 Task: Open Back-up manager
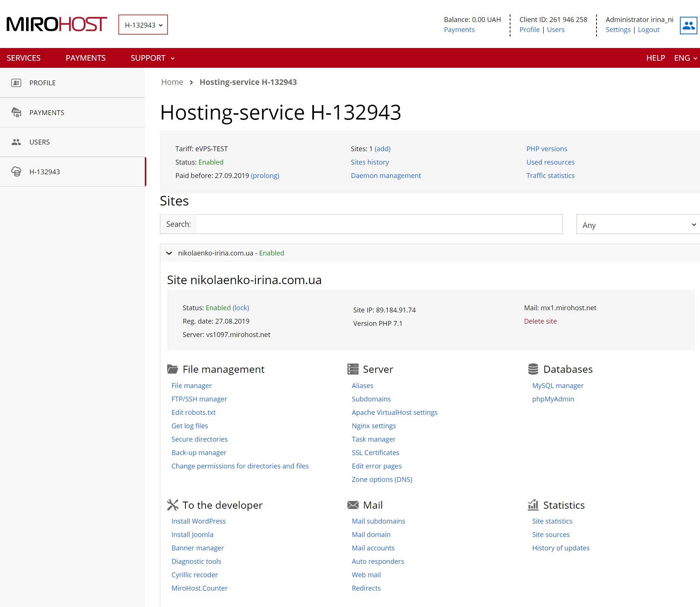(199, 452)
